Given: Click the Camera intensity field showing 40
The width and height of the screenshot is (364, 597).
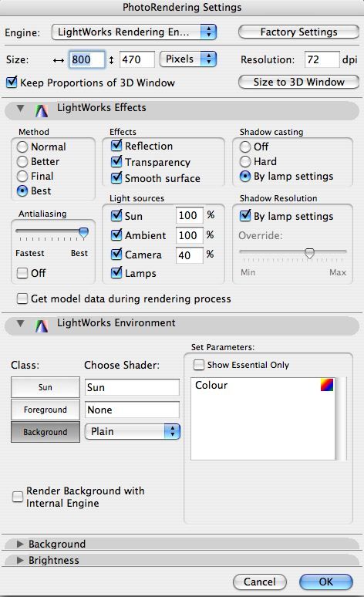Looking at the screenshot, I should click(x=189, y=255).
